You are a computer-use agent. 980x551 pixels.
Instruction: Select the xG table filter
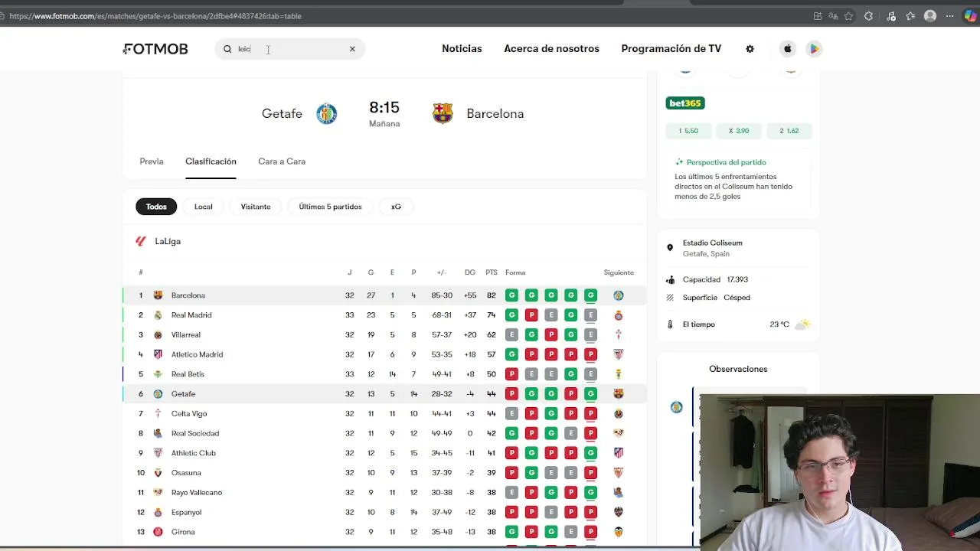coord(396,207)
